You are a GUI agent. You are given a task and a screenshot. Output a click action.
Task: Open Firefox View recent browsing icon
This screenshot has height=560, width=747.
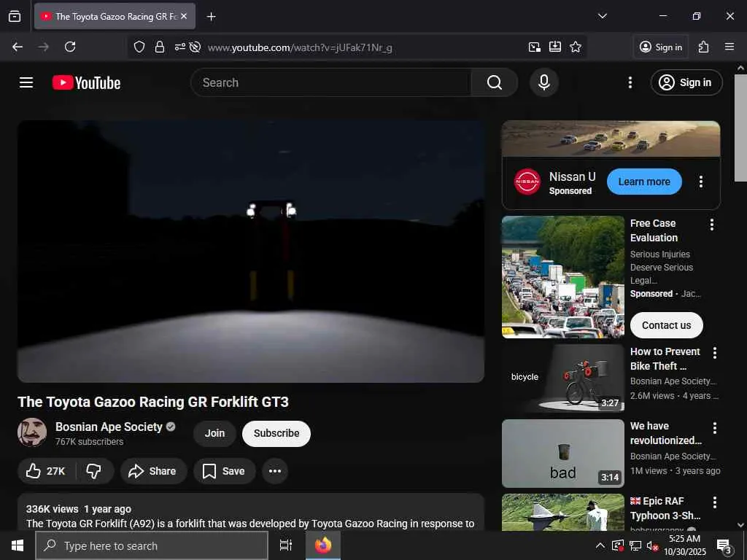15,16
